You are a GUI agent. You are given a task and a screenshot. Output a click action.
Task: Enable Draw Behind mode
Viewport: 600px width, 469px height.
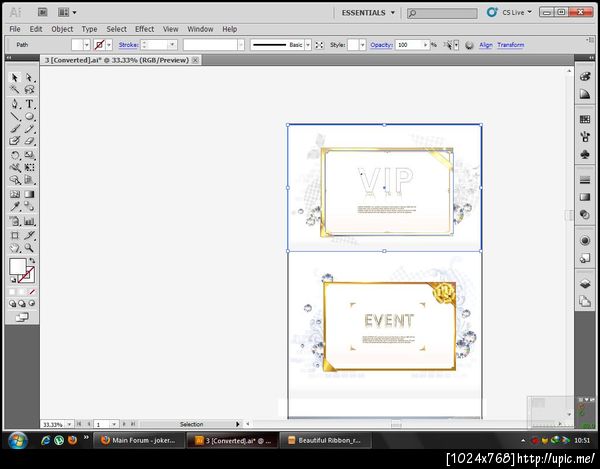pyautogui.click(x=22, y=304)
